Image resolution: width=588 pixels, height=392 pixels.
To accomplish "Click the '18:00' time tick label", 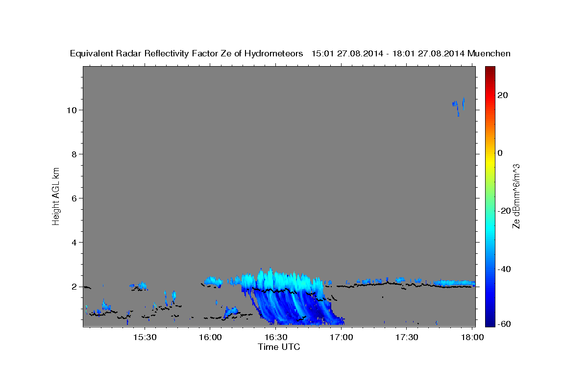I will pos(472,337).
